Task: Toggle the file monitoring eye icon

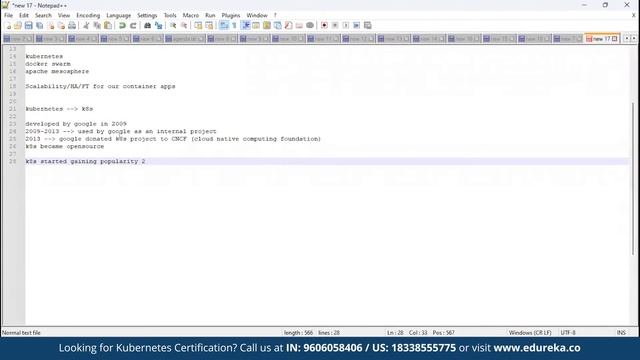Action: tap(310, 25)
